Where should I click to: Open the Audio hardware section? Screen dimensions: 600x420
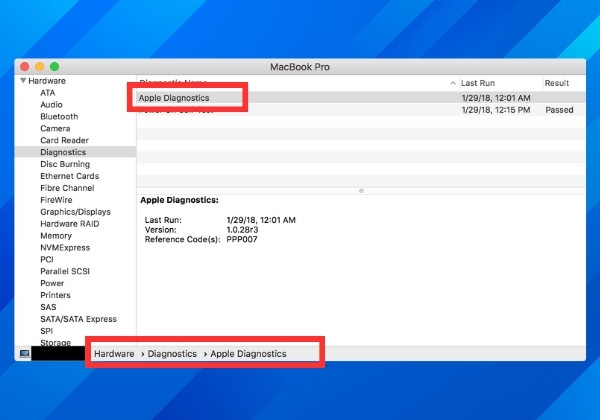click(51, 105)
